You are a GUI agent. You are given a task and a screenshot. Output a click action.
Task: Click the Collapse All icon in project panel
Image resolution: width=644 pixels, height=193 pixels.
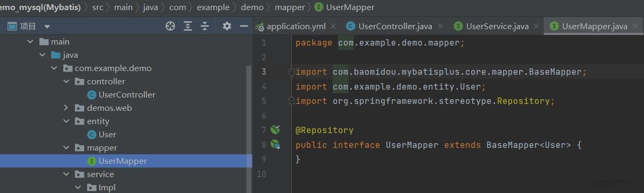[x=205, y=26]
